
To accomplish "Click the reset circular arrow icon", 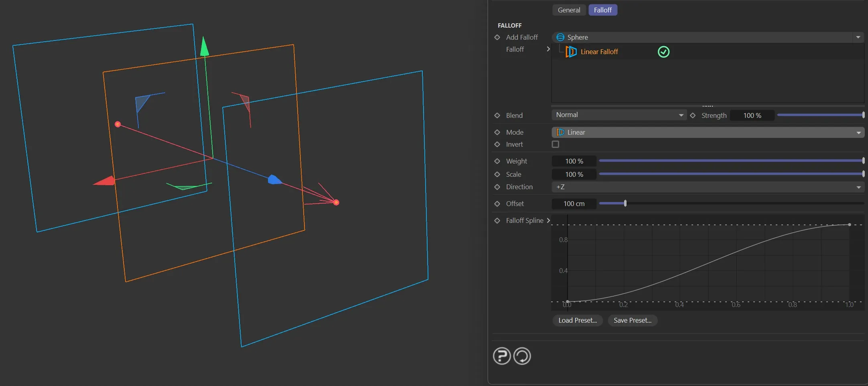I will pyautogui.click(x=522, y=356).
